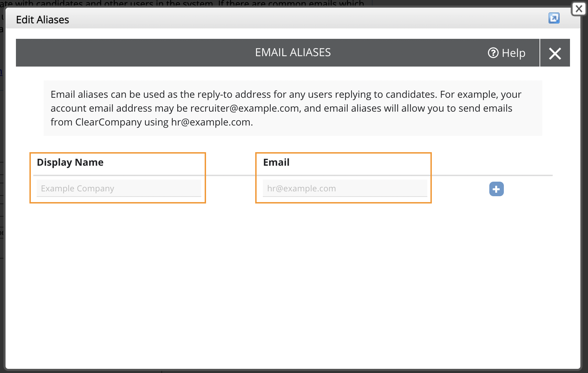Click the hr@example.com placeholder text
The width and height of the screenshot is (588, 373).
point(302,189)
